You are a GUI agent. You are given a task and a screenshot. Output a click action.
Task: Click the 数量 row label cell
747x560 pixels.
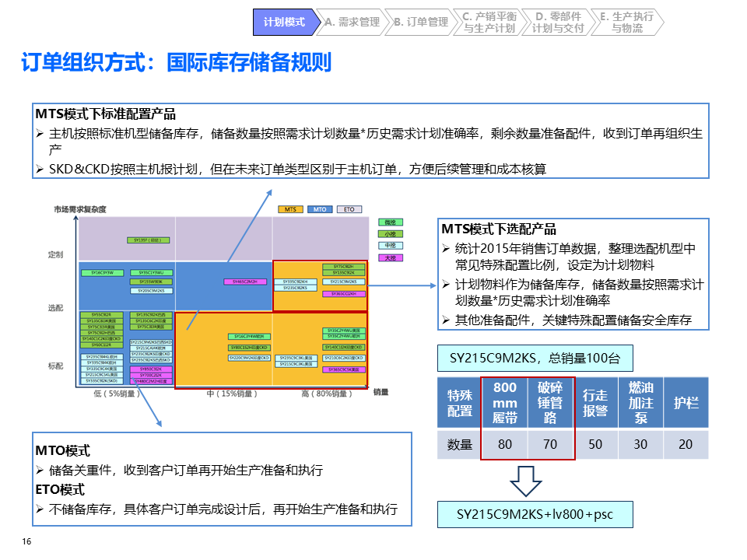pyautogui.click(x=459, y=444)
